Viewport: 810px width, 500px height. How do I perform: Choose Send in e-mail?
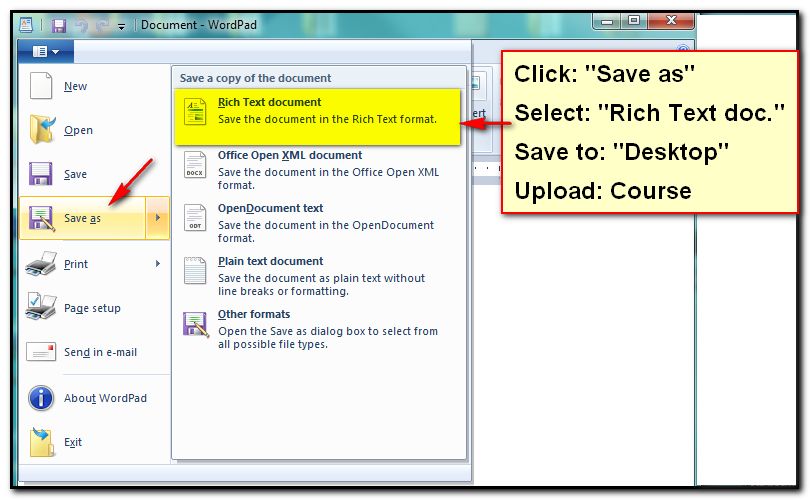95,352
